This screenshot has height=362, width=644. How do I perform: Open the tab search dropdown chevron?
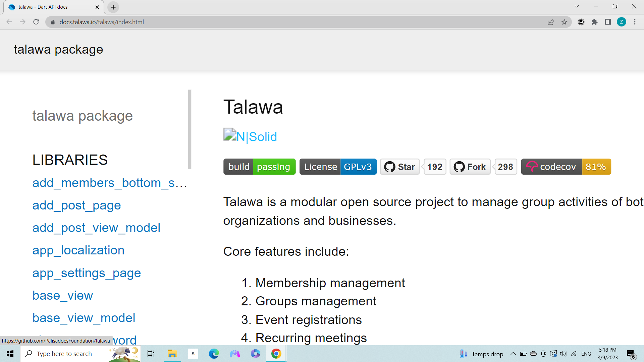coord(576,6)
